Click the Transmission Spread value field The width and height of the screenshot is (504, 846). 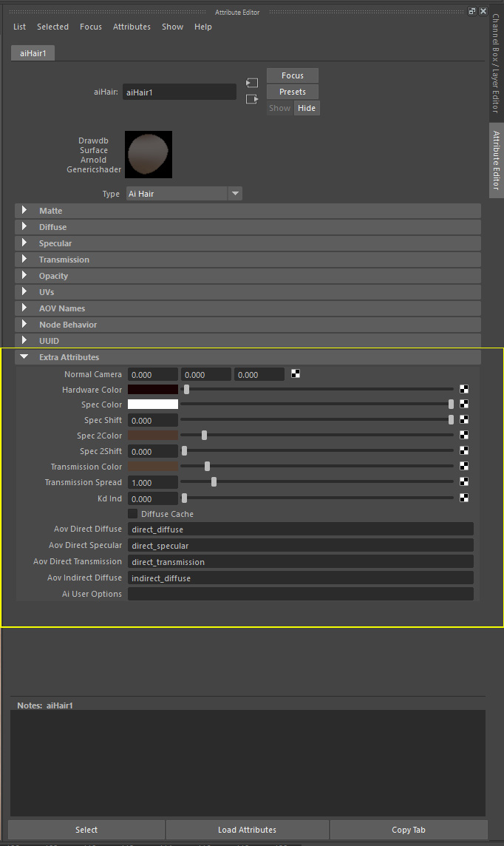(152, 482)
